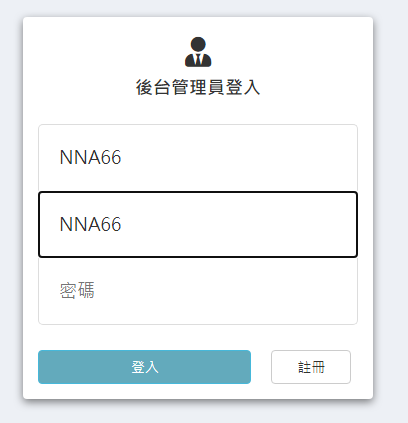Place cursor after NNA66 in the outlined field

[x=122, y=224]
